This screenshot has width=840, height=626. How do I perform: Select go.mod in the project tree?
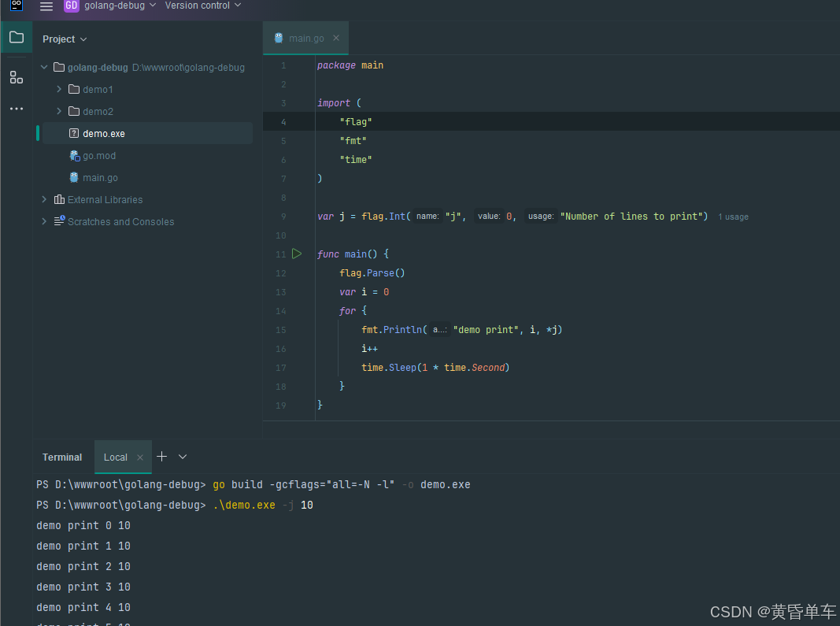99,156
